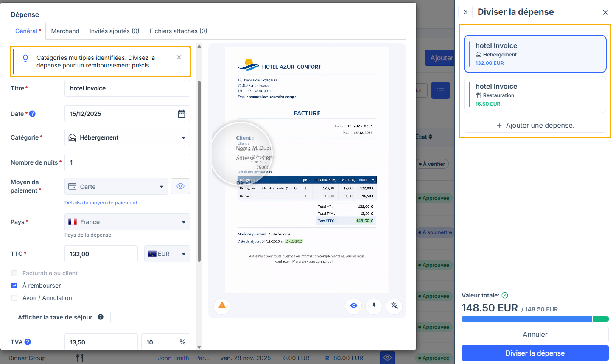Open the Fichiers attachés tab

tap(178, 31)
